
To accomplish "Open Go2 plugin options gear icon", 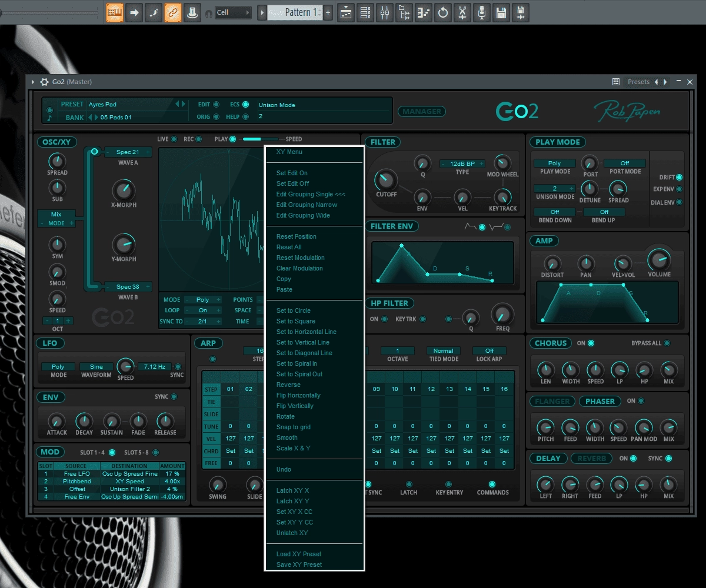I will [x=44, y=82].
